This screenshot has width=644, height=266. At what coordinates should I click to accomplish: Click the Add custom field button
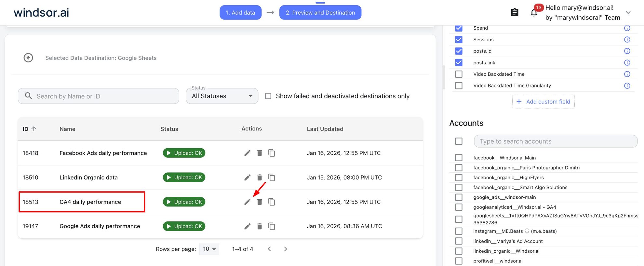point(543,102)
